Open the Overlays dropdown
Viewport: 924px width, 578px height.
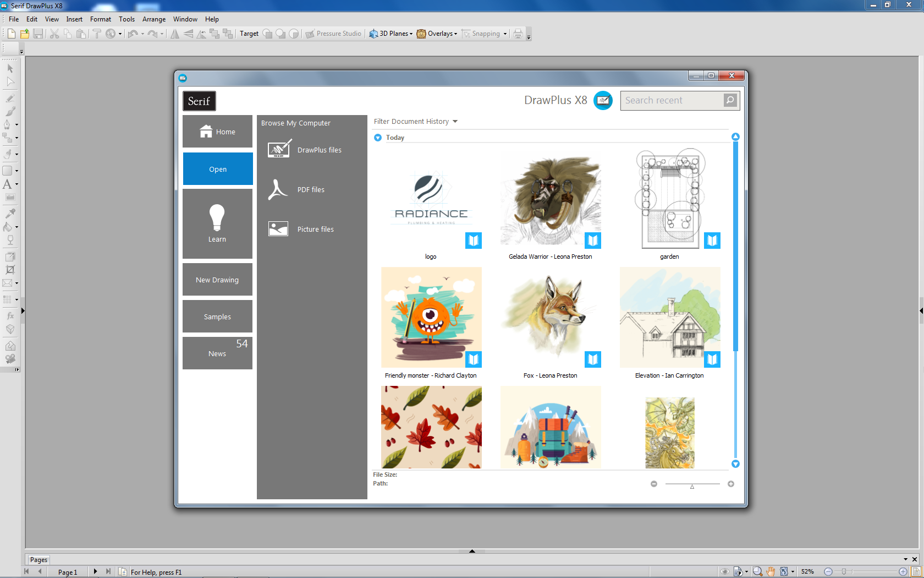(437, 34)
